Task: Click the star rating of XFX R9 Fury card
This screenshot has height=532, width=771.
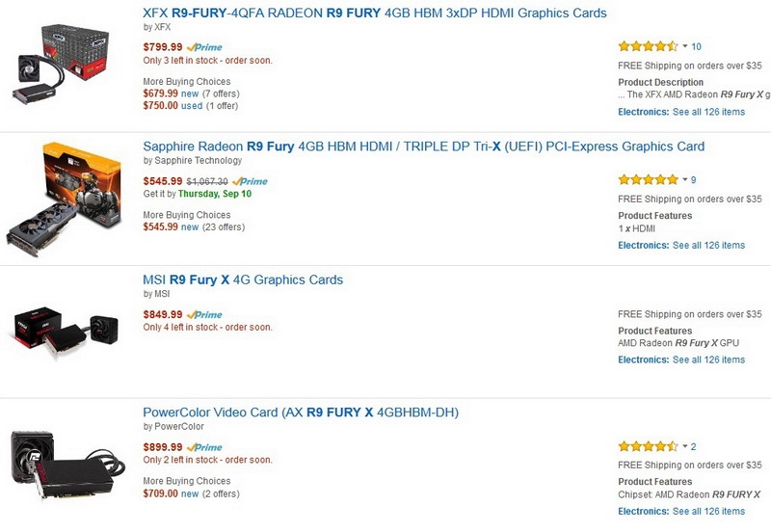Action: (648, 46)
